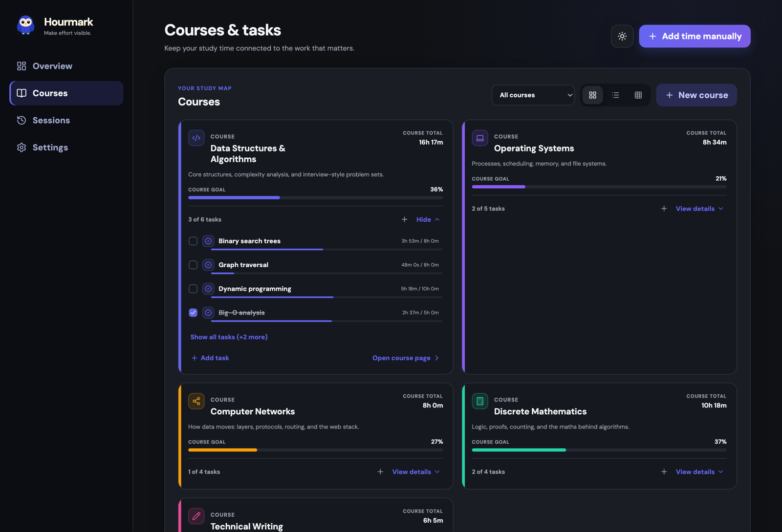Click Discrete Mathematics course goal progress bar
The image size is (782, 532).
(599, 450)
